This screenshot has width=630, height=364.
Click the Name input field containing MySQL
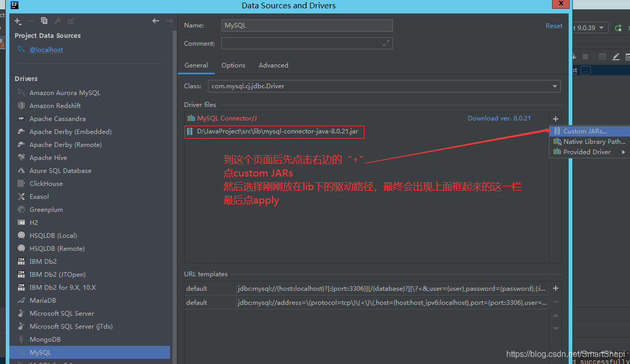point(307,25)
